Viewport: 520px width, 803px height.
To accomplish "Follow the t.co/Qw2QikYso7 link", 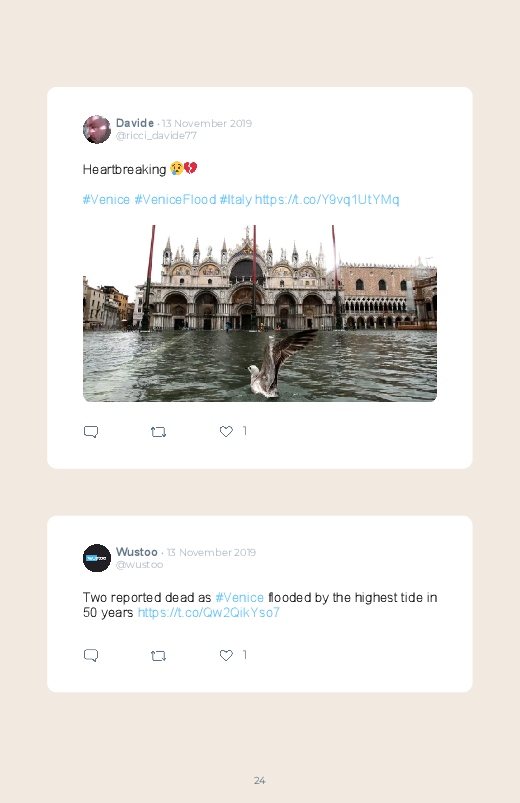I will pos(209,612).
